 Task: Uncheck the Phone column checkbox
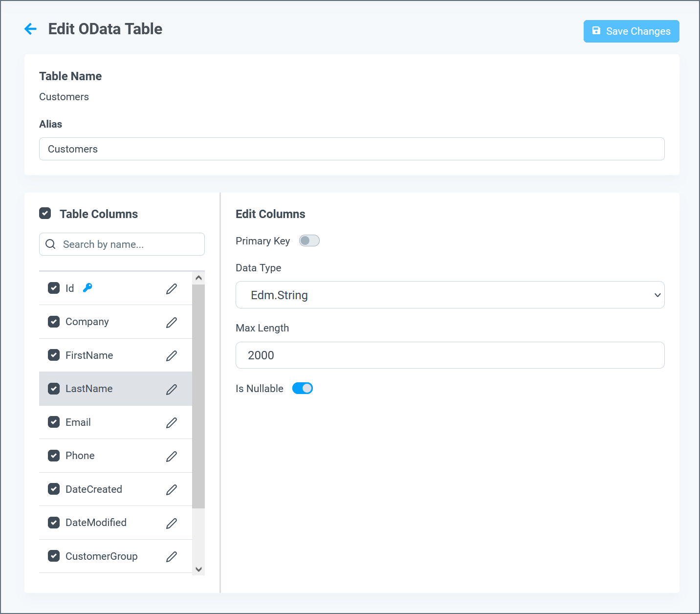pyautogui.click(x=54, y=455)
